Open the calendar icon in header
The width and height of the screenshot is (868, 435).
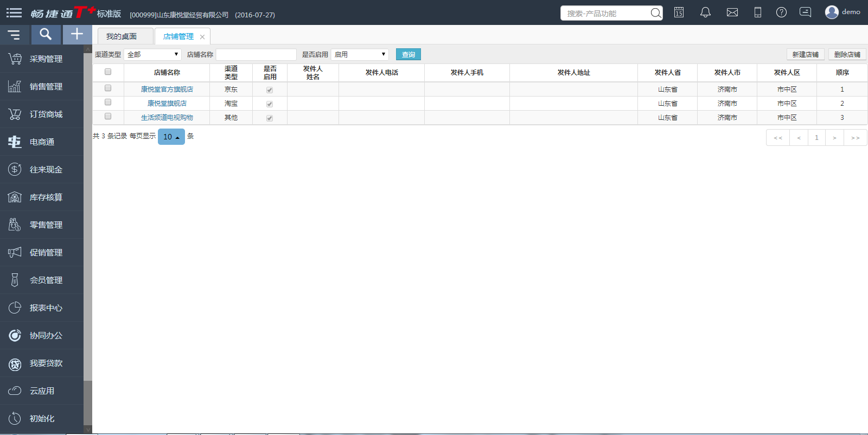(679, 12)
